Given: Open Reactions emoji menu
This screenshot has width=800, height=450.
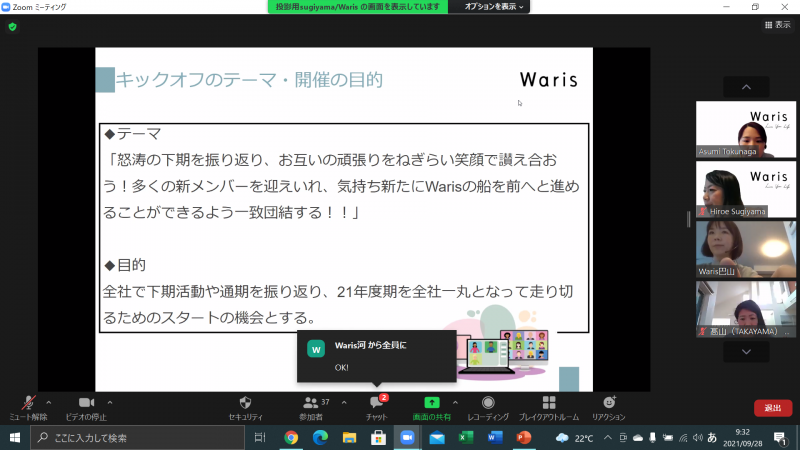Looking at the screenshot, I should (609, 408).
